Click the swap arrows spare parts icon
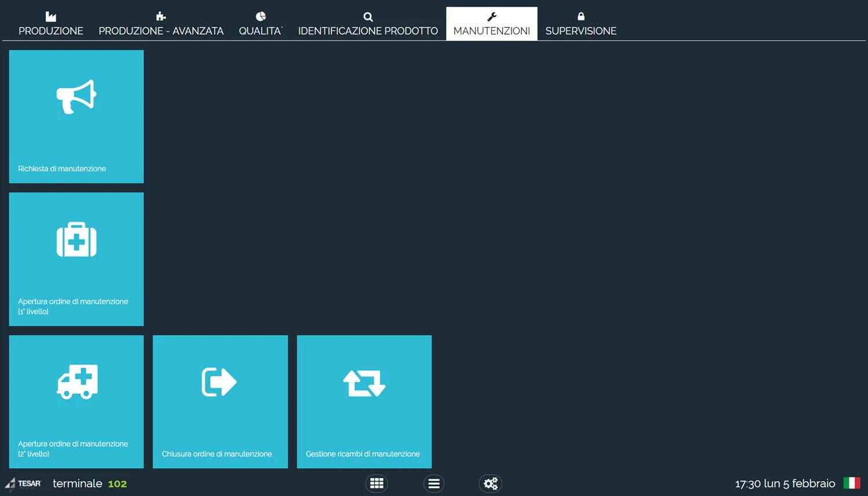868x496 pixels. [x=364, y=383]
